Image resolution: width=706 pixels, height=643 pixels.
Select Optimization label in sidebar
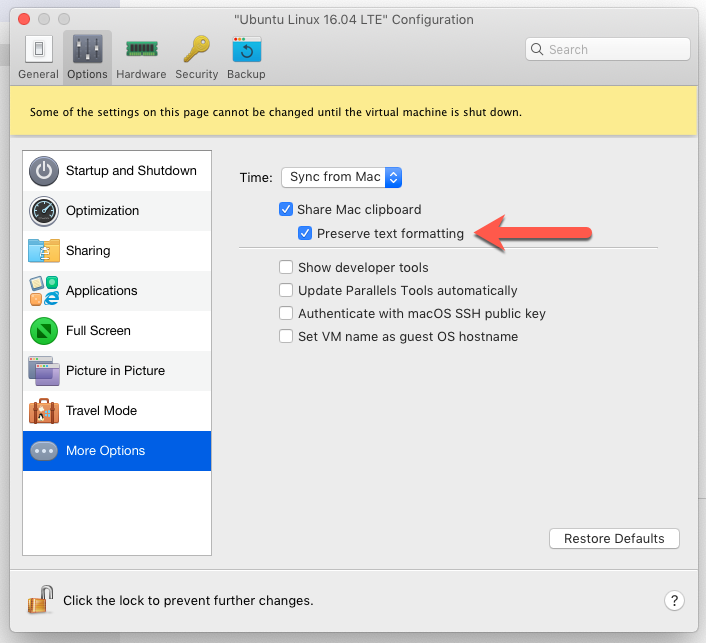point(102,211)
